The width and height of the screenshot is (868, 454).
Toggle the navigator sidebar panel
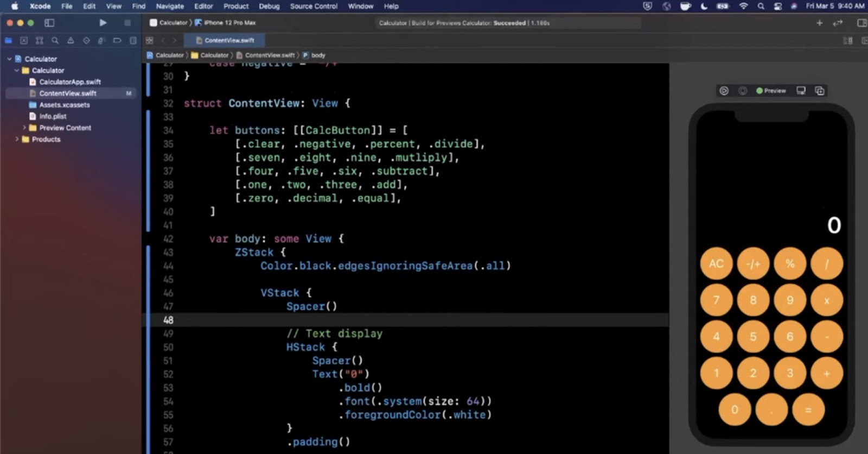coord(49,23)
